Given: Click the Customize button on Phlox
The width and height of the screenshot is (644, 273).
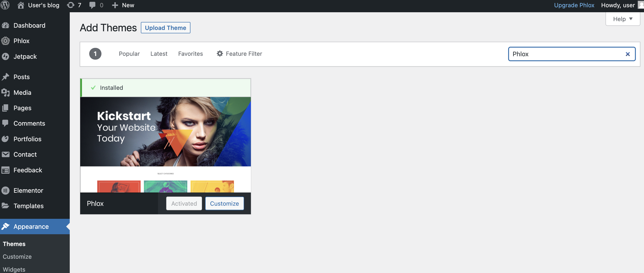Looking at the screenshot, I should pos(224,203).
